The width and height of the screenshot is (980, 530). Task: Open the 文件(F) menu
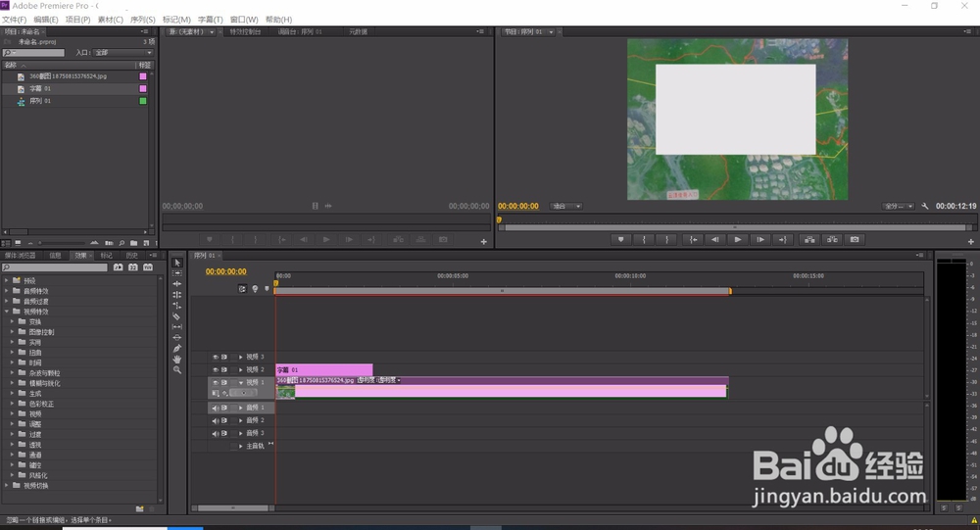(15, 20)
